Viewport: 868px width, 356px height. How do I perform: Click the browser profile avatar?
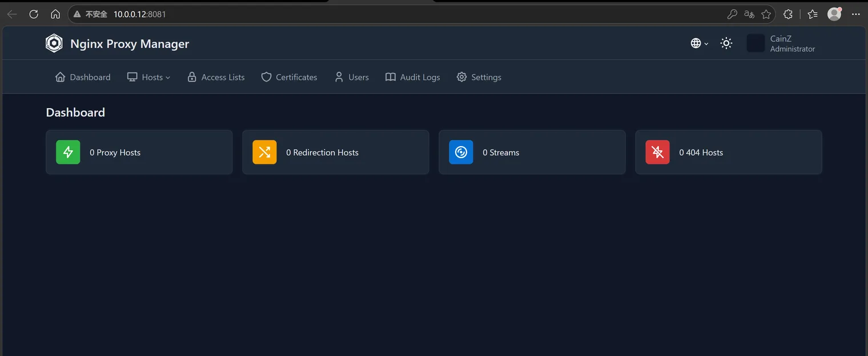pyautogui.click(x=835, y=14)
